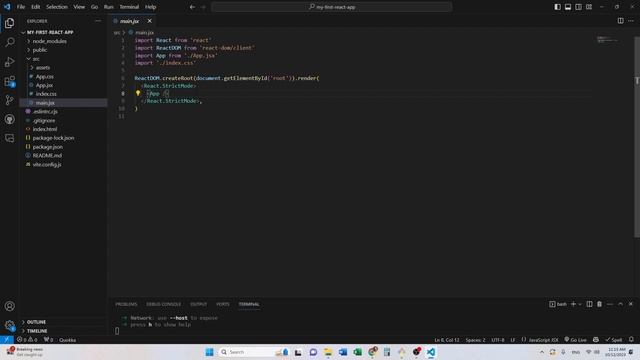The width and height of the screenshot is (640, 360).
Task: Go back with navigation arrow
Action: coord(192,7)
